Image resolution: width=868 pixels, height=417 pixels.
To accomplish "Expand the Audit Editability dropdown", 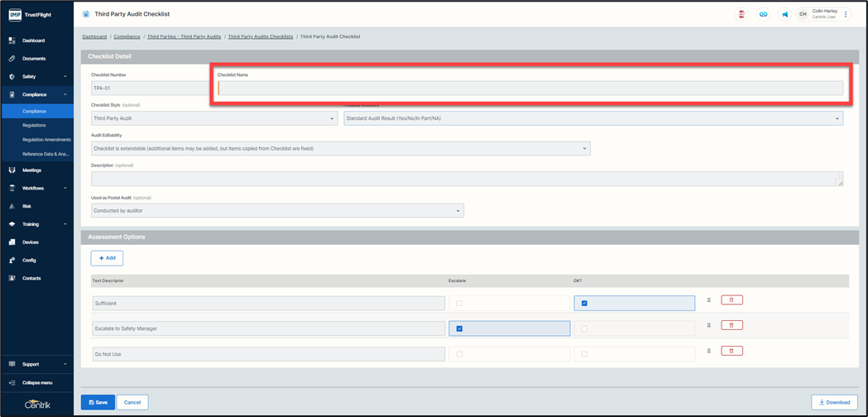I will [340, 149].
